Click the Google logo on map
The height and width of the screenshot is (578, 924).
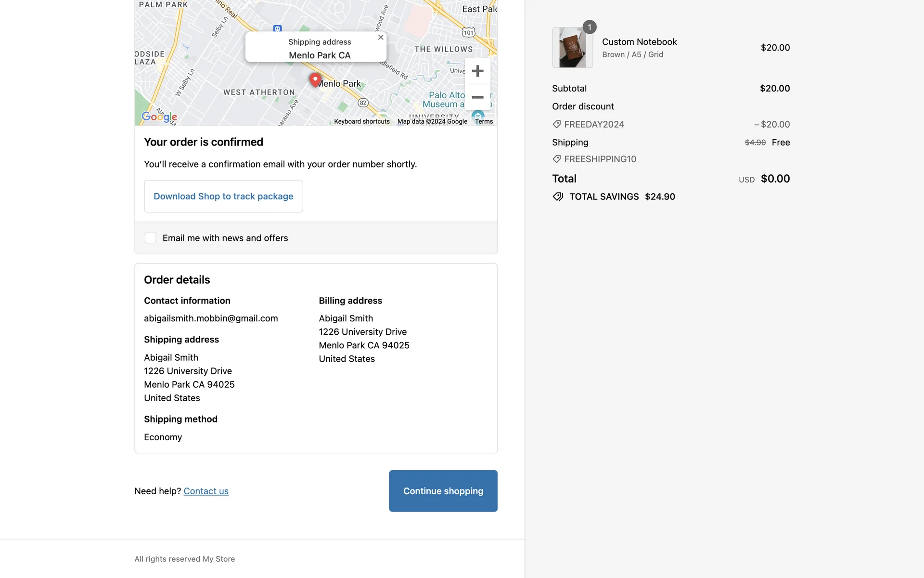159,117
